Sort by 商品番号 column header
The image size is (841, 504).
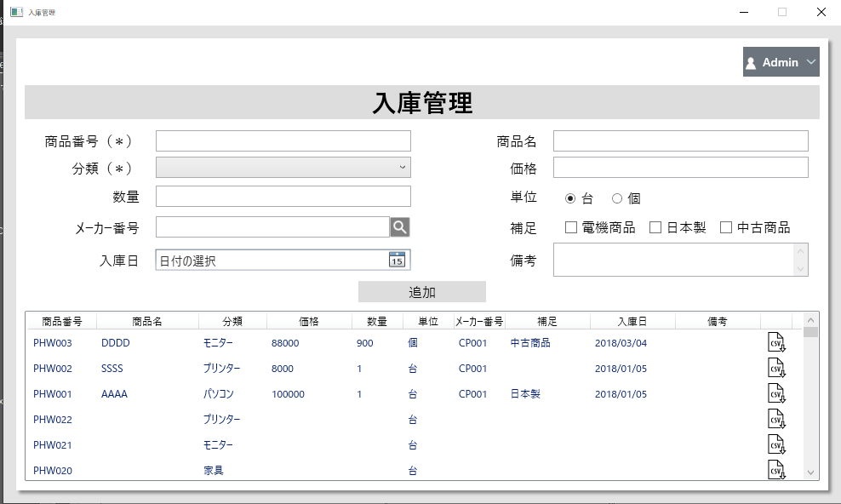click(61, 321)
